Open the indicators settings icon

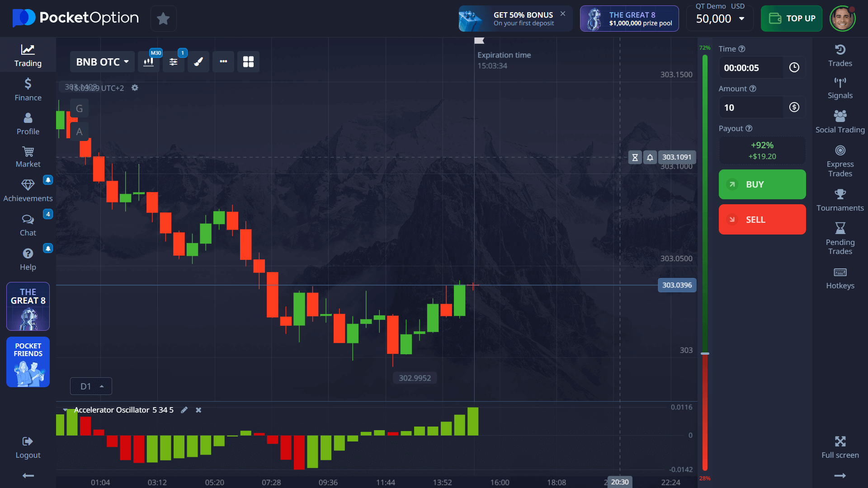(x=174, y=62)
